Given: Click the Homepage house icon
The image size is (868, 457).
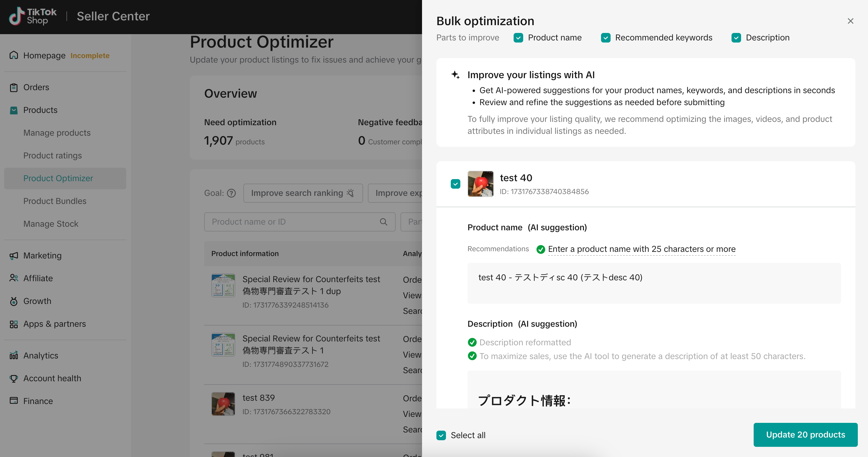Looking at the screenshot, I should [x=14, y=55].
